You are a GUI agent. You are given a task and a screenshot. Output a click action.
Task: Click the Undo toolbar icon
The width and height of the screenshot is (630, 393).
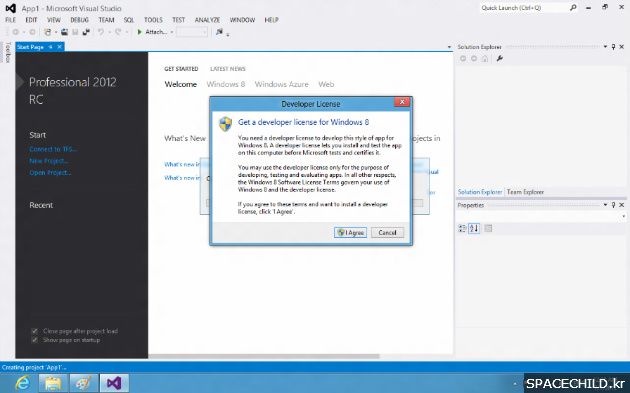101,32
